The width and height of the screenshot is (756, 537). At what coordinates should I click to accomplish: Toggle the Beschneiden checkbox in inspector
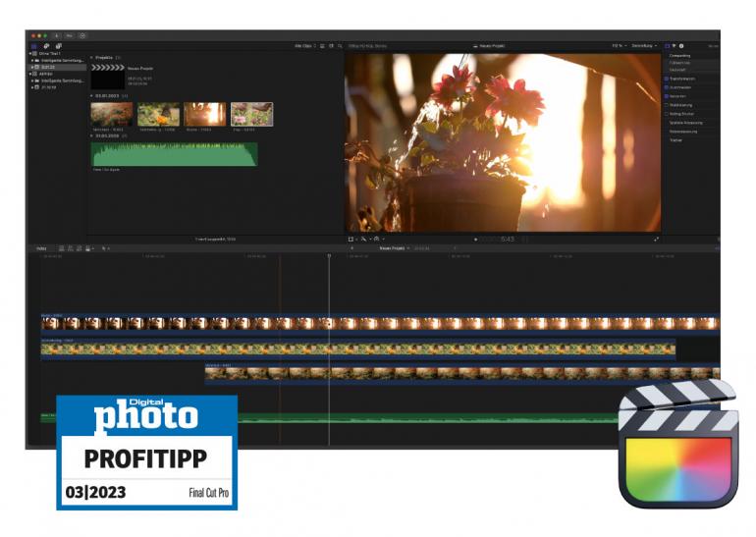tap(667, 87)
